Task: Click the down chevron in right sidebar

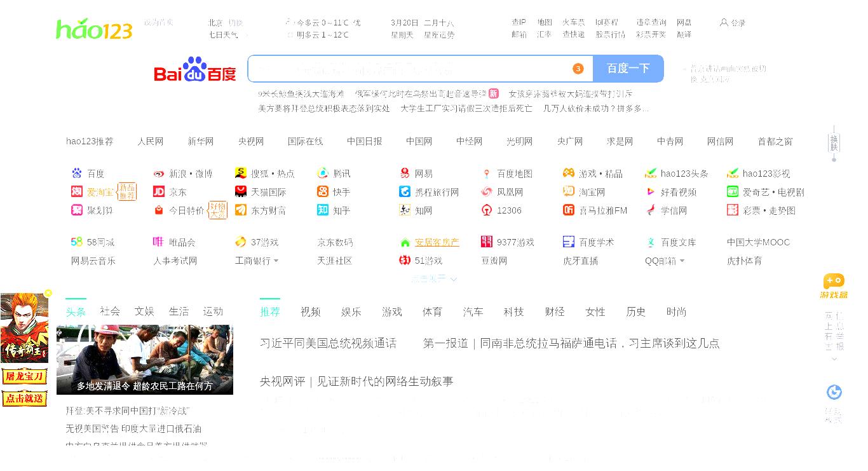Action: (834, 359)
